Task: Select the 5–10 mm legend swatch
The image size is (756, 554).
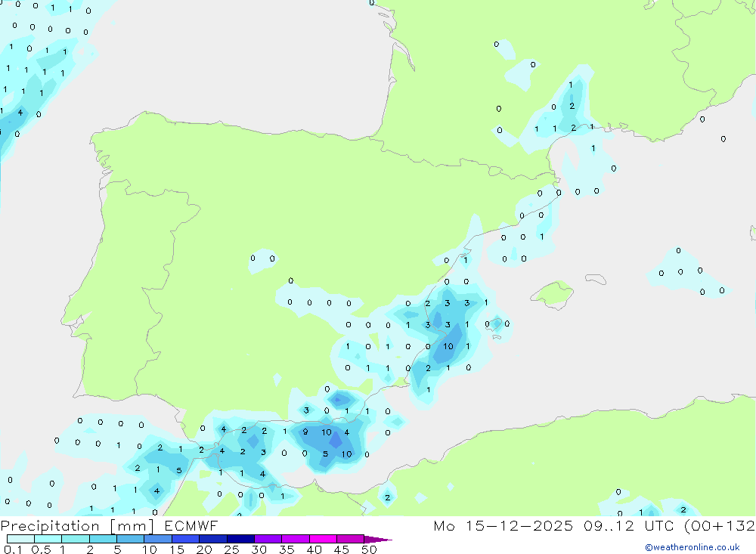Action: coord(131,539)
